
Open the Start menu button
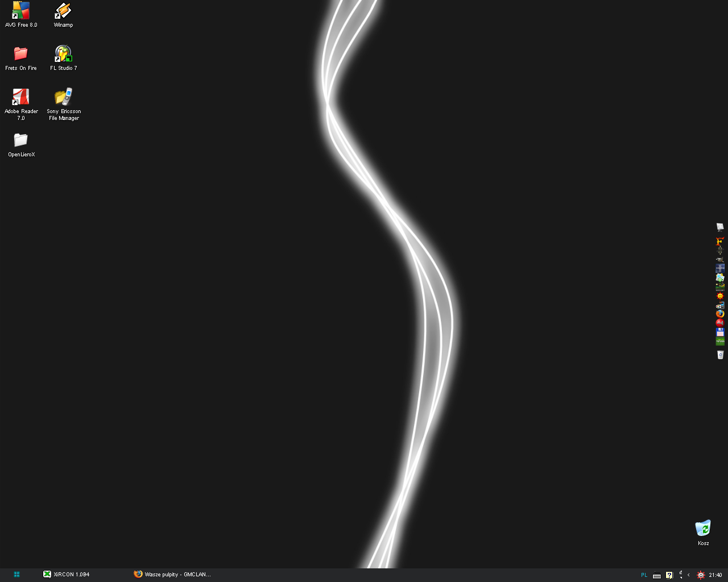click(x=16, y=575)
